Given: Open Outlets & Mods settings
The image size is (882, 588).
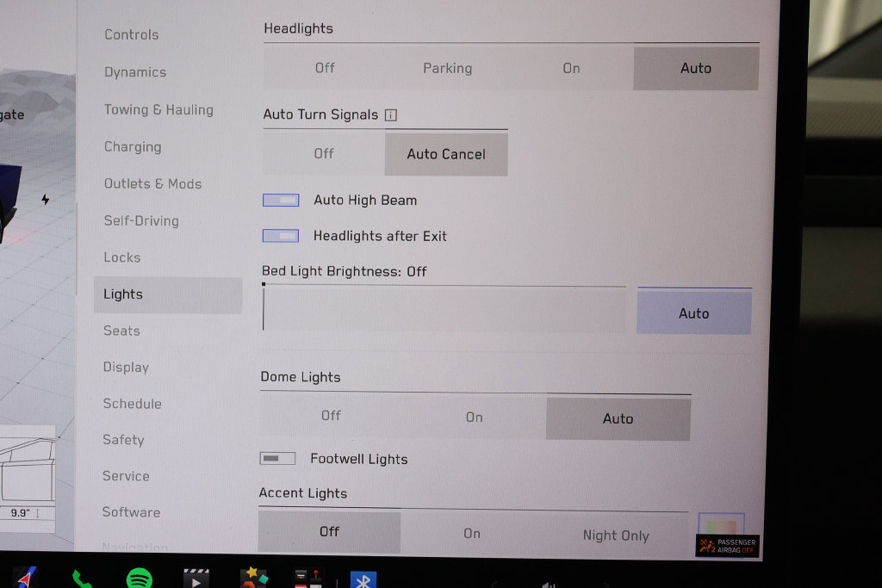Looking at the screenshot, I should pos(152,184).
